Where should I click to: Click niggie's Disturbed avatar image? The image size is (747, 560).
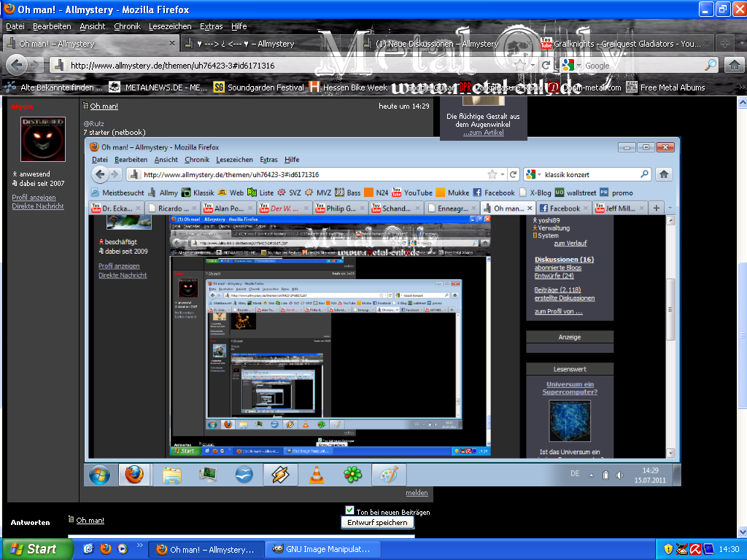43,139
